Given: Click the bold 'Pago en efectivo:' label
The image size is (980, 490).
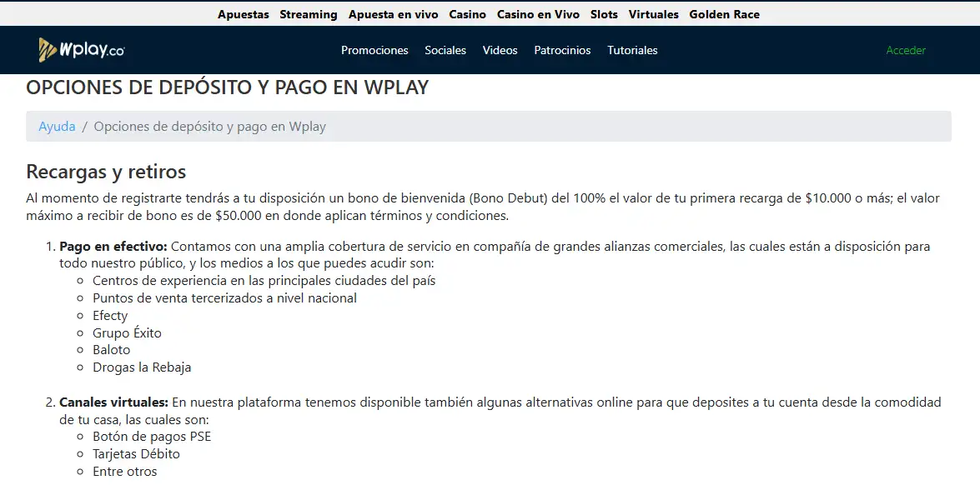Looking at the screenshot, I should 113,246.
